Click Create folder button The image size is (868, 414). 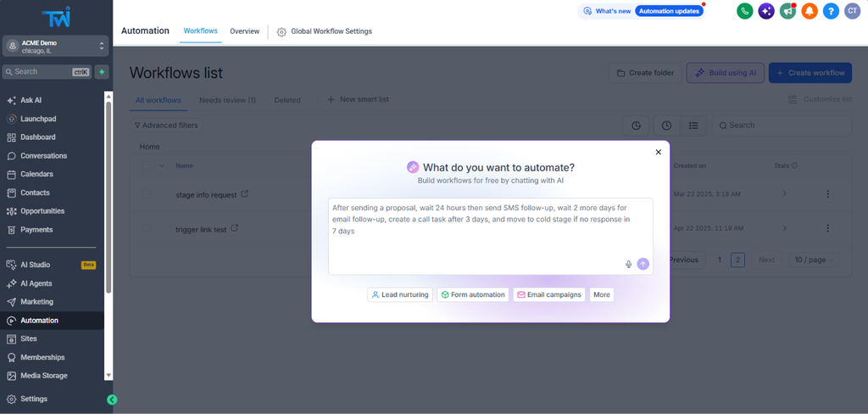click(x=645, y=73)
